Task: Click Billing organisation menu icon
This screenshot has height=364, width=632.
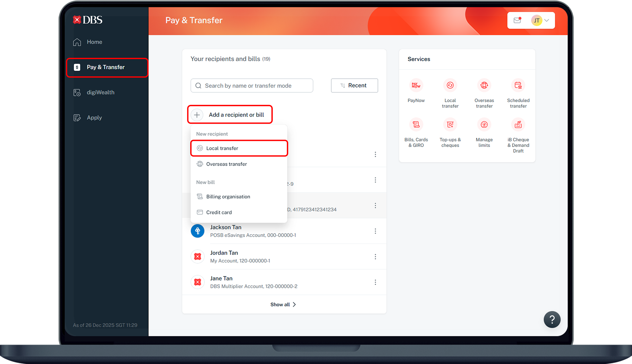Action: (x=200, y=197)
